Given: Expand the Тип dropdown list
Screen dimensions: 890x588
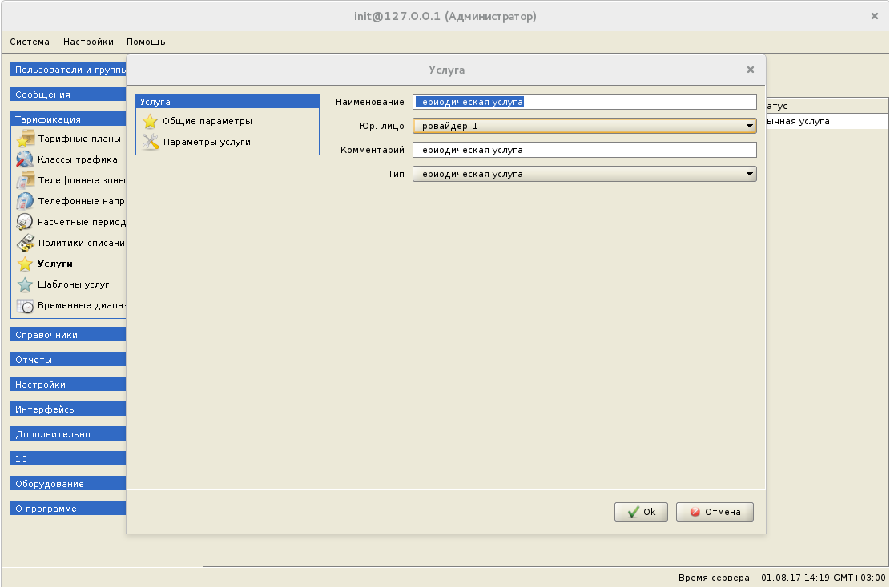Looking at the screenshot, I should 749,174.
